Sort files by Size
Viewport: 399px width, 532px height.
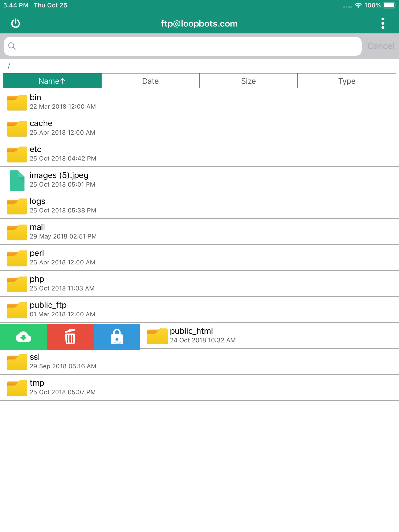click(248, 81)
